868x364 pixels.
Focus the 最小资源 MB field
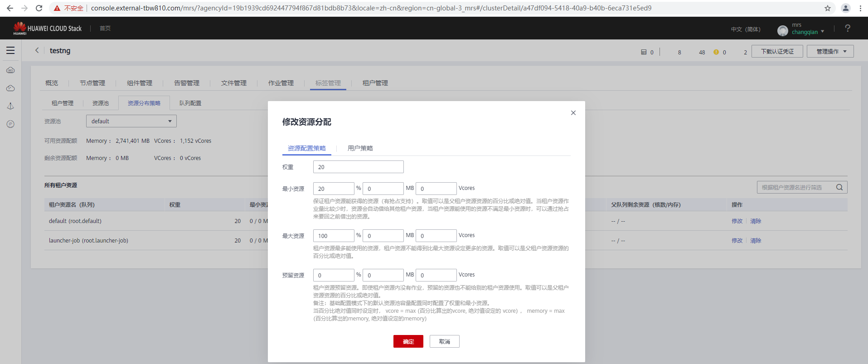coord(383,189)
